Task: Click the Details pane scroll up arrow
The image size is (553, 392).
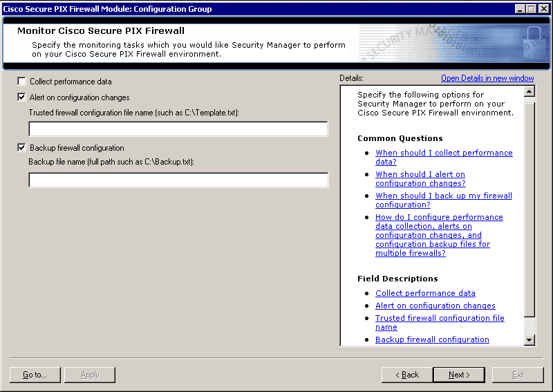Action: coord(529,92)
